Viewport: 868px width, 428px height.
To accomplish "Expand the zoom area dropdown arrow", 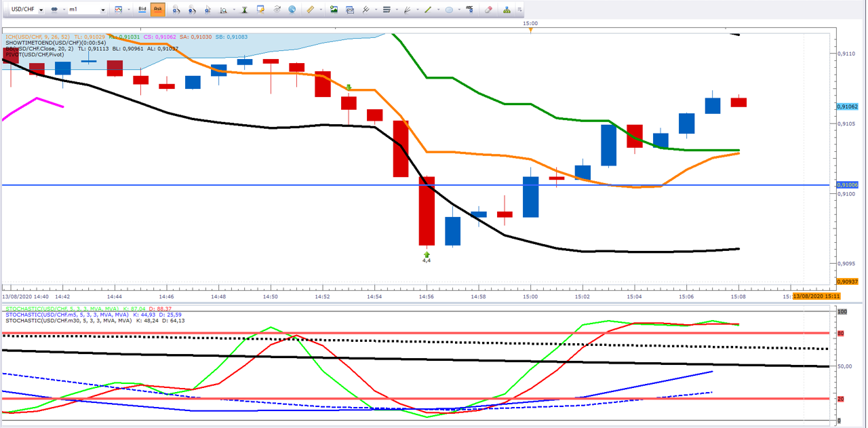I will tap(234, 9).
